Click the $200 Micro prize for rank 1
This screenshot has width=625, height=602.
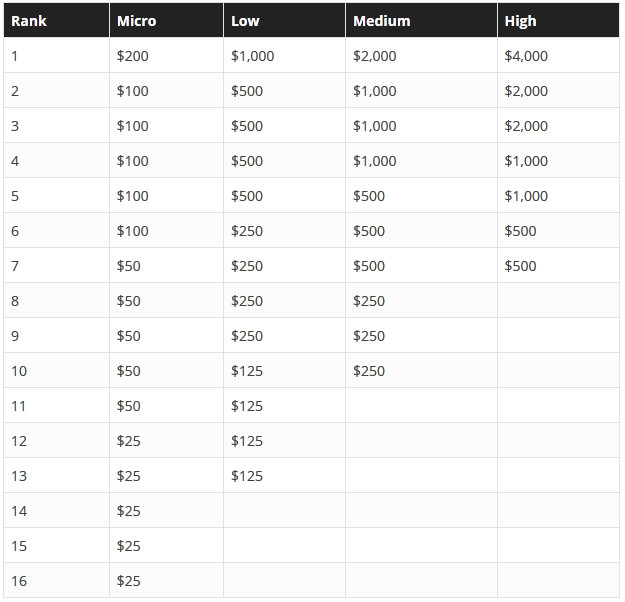click(x=167, y=55)
